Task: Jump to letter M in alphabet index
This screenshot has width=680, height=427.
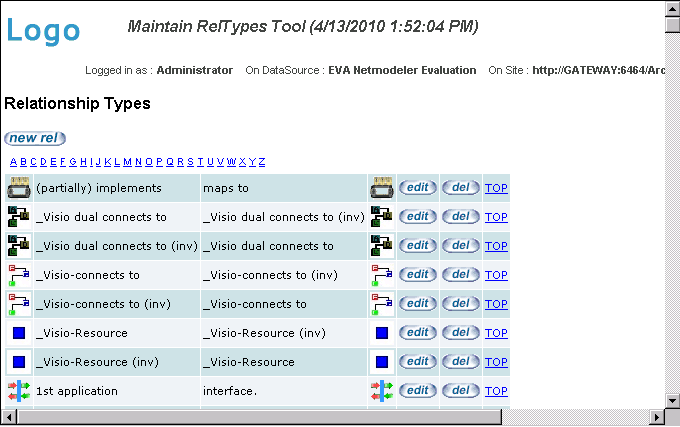Action: 127,162
